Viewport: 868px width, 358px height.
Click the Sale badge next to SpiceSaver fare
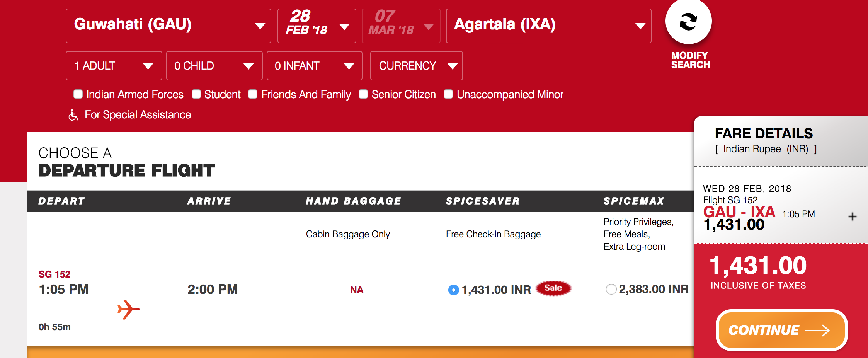553,288
